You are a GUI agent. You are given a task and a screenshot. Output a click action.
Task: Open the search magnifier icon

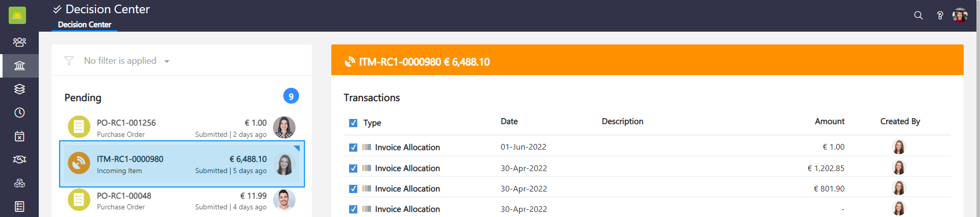coord(918,15)
